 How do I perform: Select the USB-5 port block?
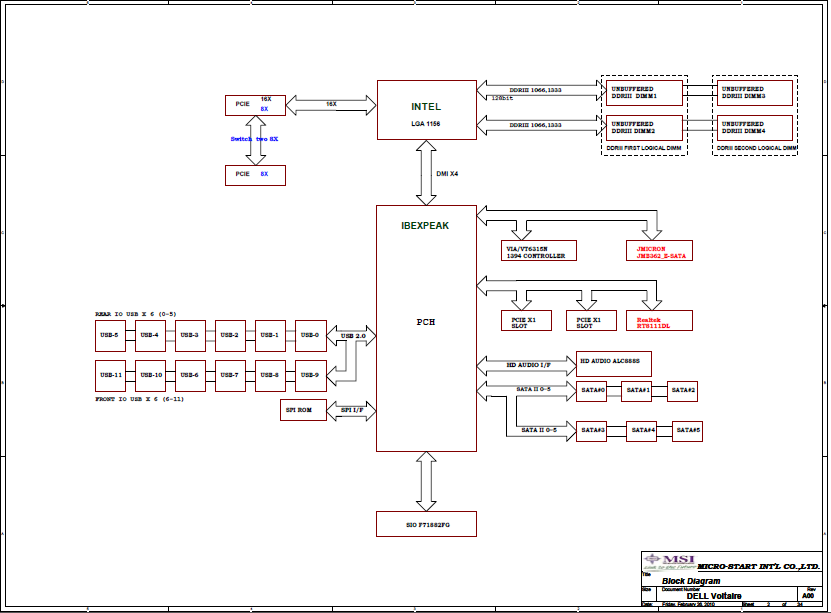pyautogui.click(x=110, y=335)
